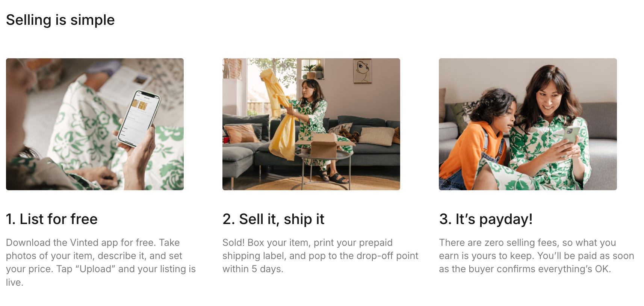
Task: Click the "Download the Vinted app" description text
Action: pyautogui.click(x=101, y=262)
